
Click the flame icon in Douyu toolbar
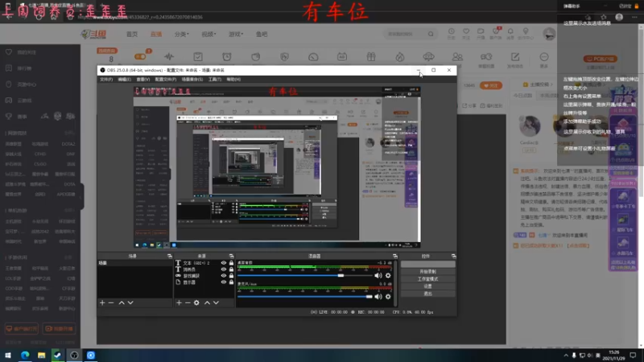coord(399,57)
